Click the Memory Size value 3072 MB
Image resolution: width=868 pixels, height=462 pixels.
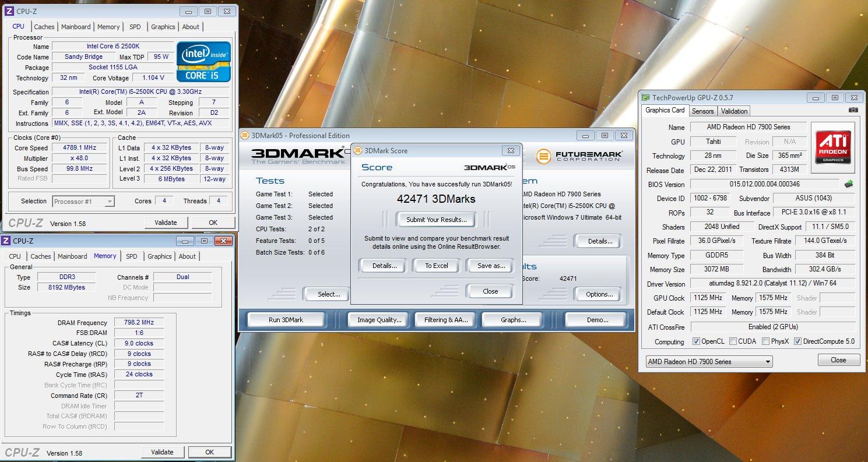click(717, 270)
